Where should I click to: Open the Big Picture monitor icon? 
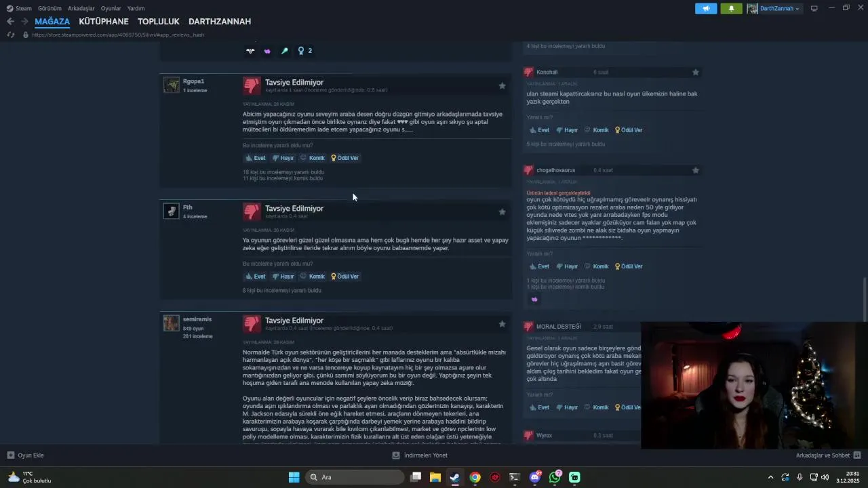point(814,8)
